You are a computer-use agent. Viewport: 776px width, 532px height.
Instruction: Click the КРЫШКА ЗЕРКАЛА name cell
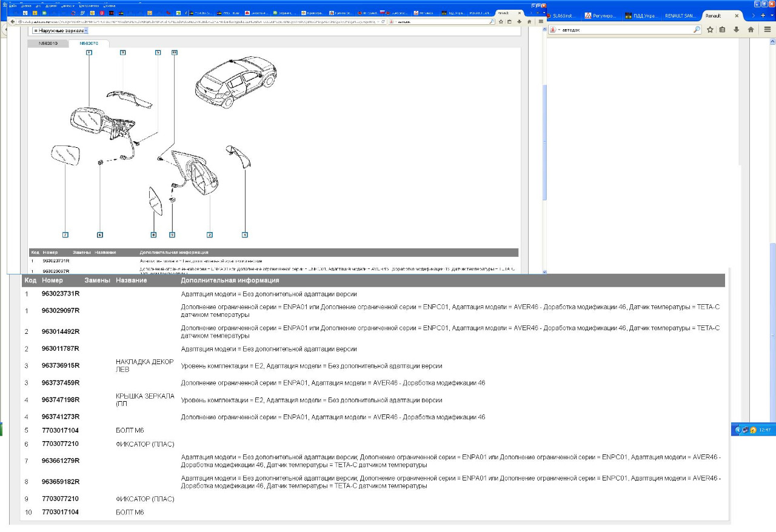point(145,400)
